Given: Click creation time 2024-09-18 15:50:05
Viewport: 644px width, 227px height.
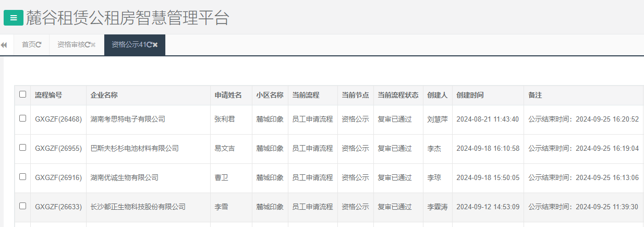Looking at the screenshot, I should (488, 178).
